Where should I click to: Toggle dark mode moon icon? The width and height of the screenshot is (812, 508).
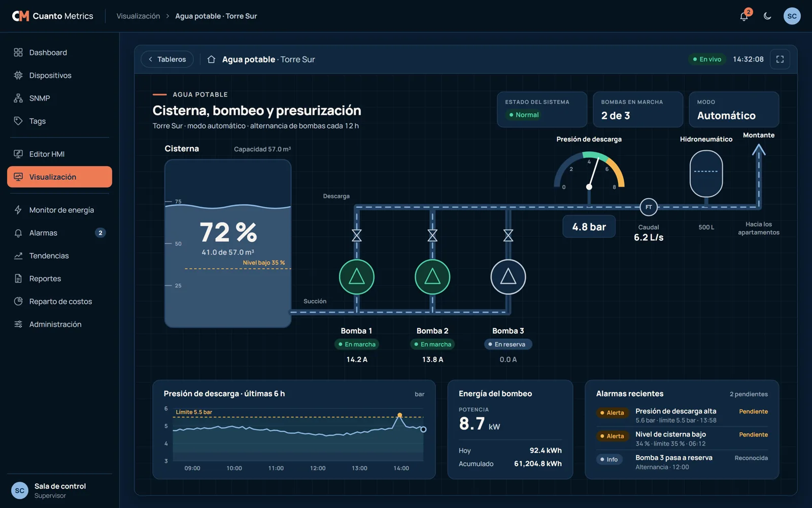click(x=767, y=16)
